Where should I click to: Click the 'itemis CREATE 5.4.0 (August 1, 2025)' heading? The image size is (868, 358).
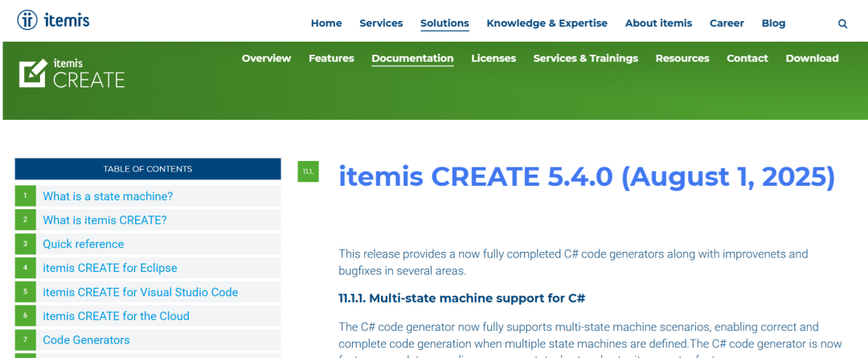(586, 177)
